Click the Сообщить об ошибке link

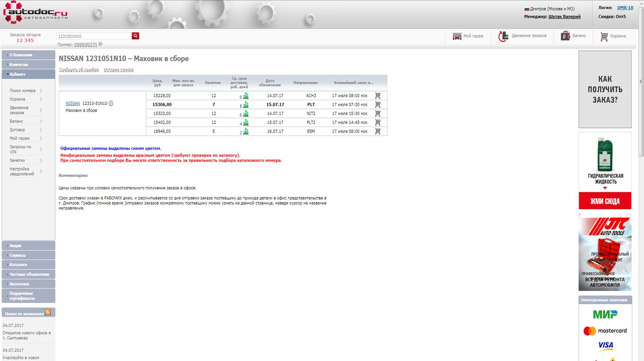[x=79, y=70]
